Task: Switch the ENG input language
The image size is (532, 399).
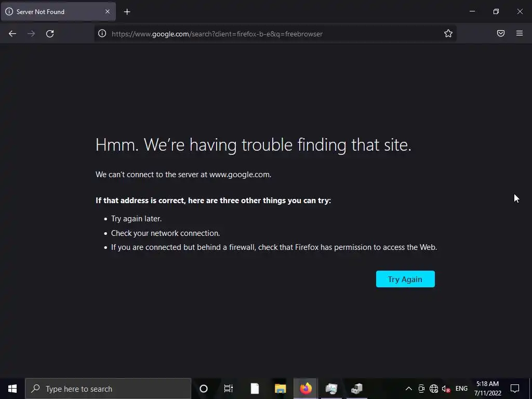Action: 461,389
